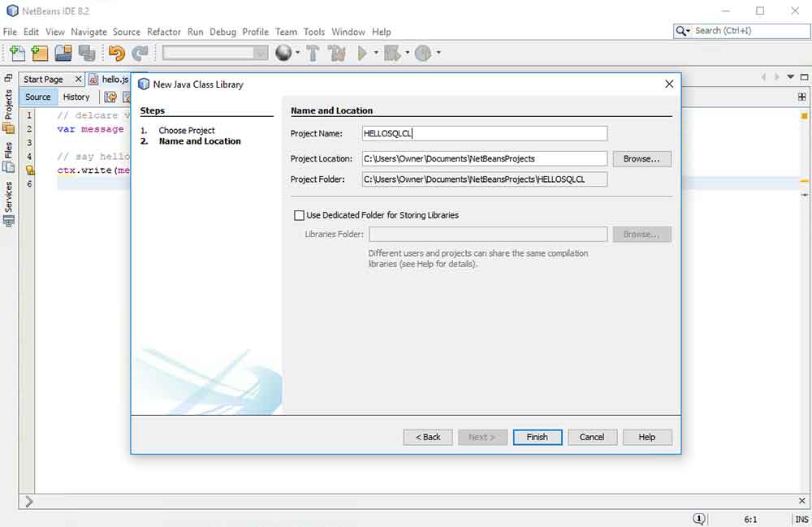812x527 pixels.
Task: Click the green Run Project icon
Action: 362,53
